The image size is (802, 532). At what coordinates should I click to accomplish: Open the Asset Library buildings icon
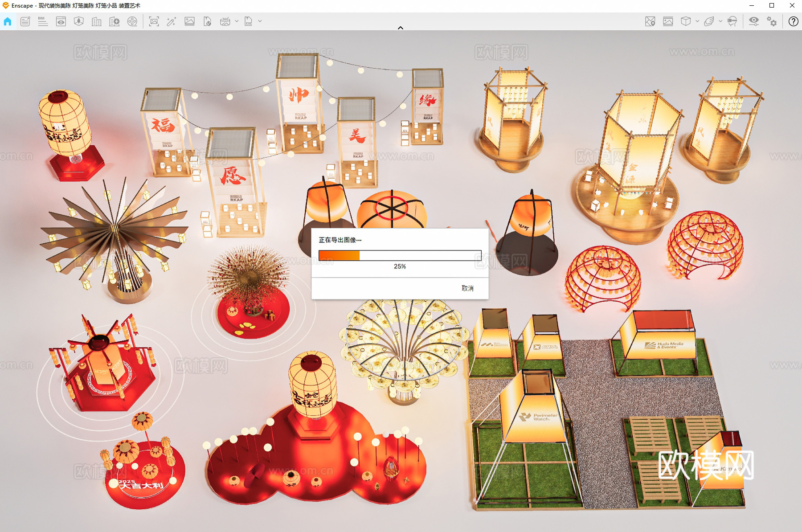(x=97, y=21)
